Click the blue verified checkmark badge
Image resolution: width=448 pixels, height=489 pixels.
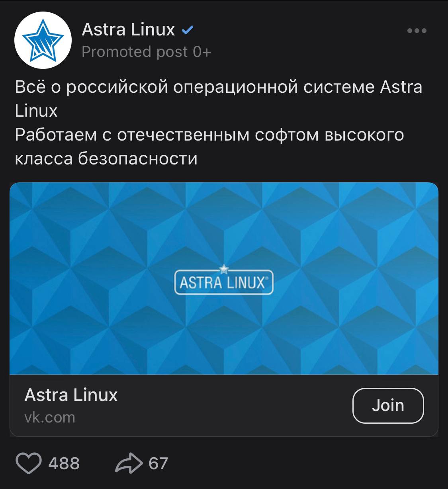click(187, 30)
